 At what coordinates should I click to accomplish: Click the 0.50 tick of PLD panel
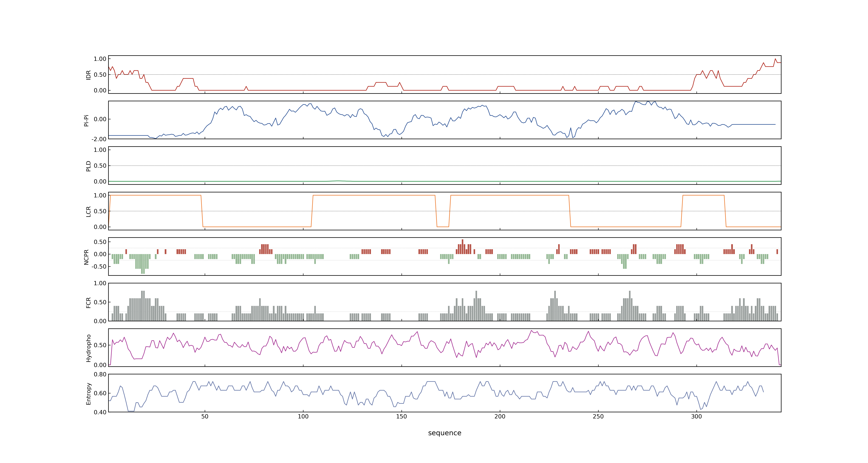pyautogui.click(x=100, y=166)
